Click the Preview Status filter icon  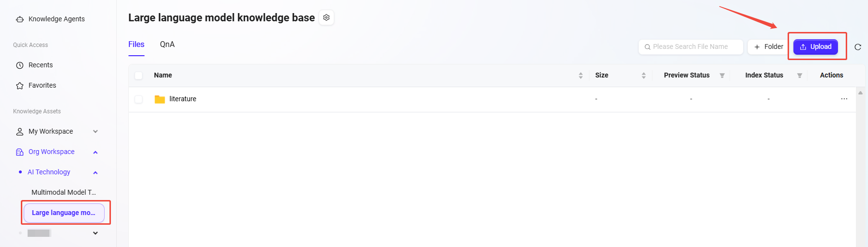[722, 76]
